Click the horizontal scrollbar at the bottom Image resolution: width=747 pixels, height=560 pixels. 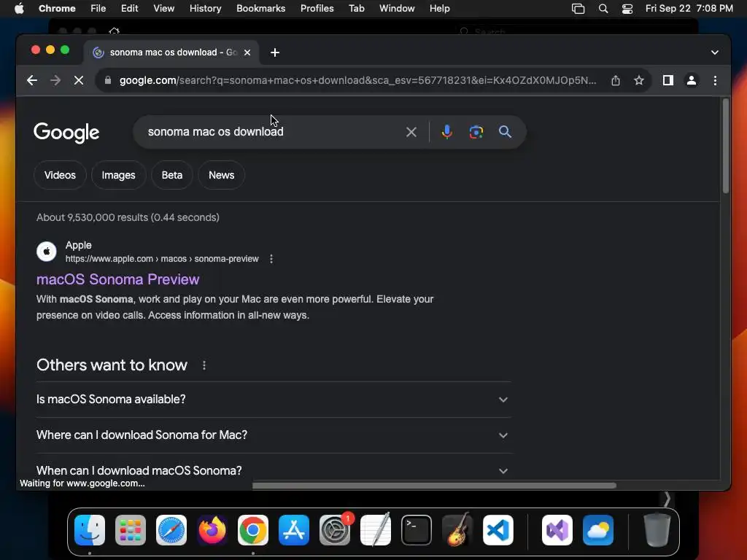click(434, 486)
